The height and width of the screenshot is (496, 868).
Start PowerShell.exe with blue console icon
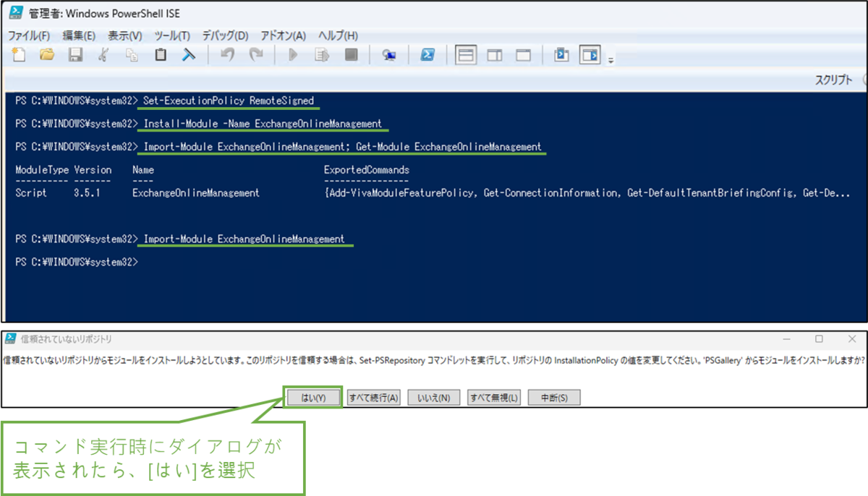(427, 55)
